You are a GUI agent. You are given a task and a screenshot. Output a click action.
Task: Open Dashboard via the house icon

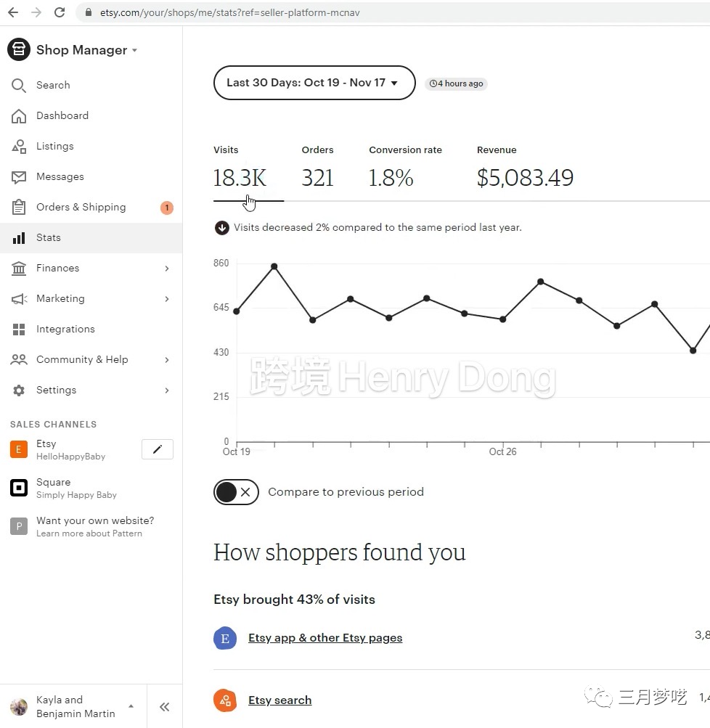click(x=19, y=116)
